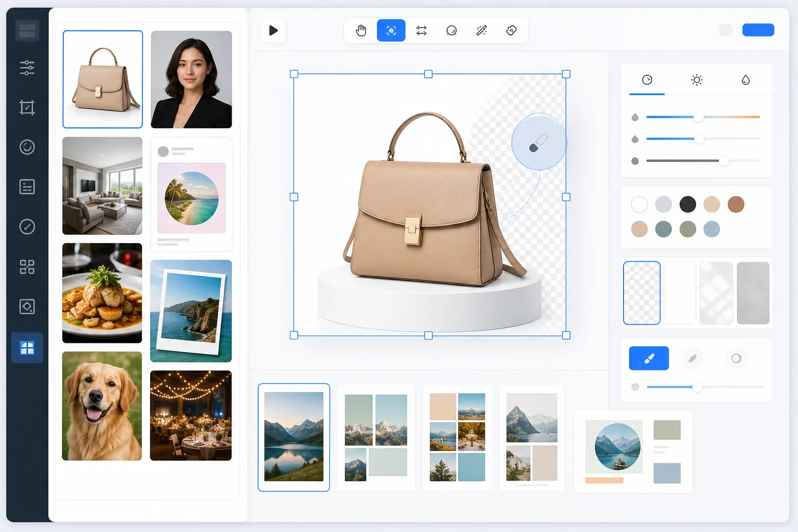Click the third gray slider handle
Image resolution: width=798 pixels, height=532 pixels.
click(724, 161)
